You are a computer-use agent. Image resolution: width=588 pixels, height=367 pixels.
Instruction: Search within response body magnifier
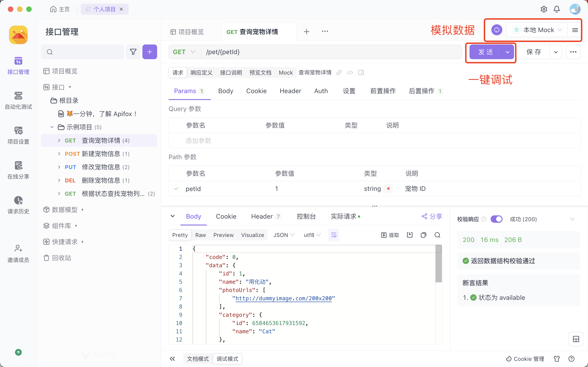tap(437, 235)
